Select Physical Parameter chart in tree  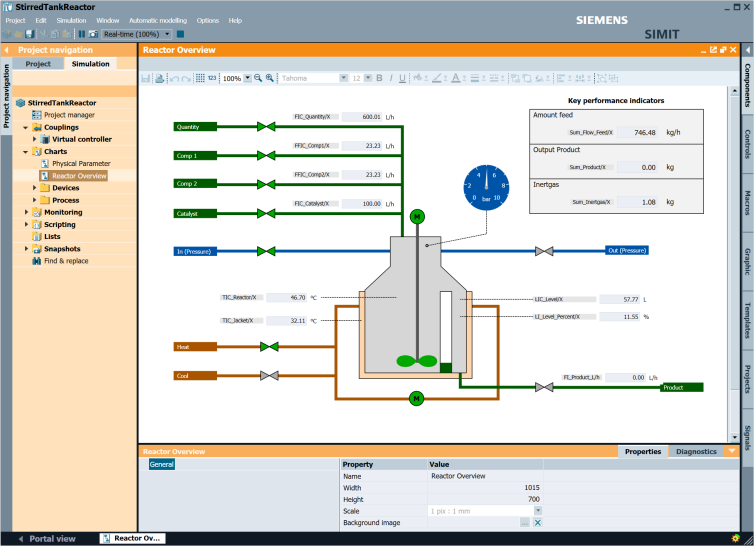(81, 164)
